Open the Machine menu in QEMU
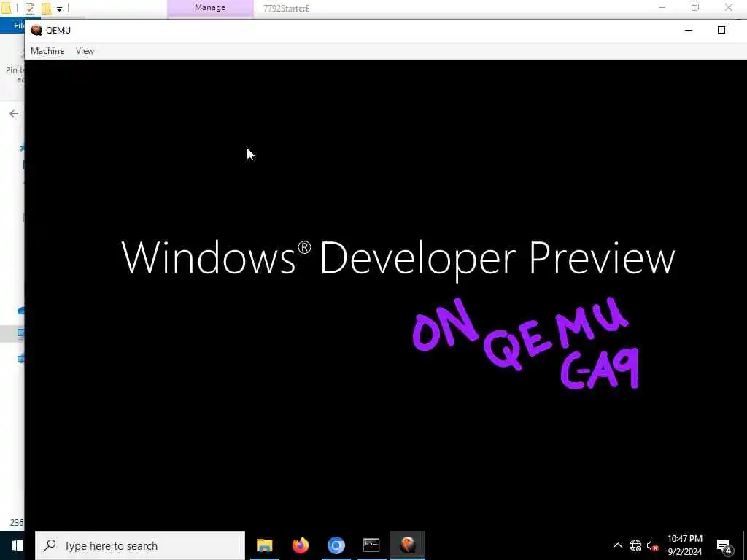Image resolution: width=747 pixels, height=560 pixels. [x=47, y=51]
